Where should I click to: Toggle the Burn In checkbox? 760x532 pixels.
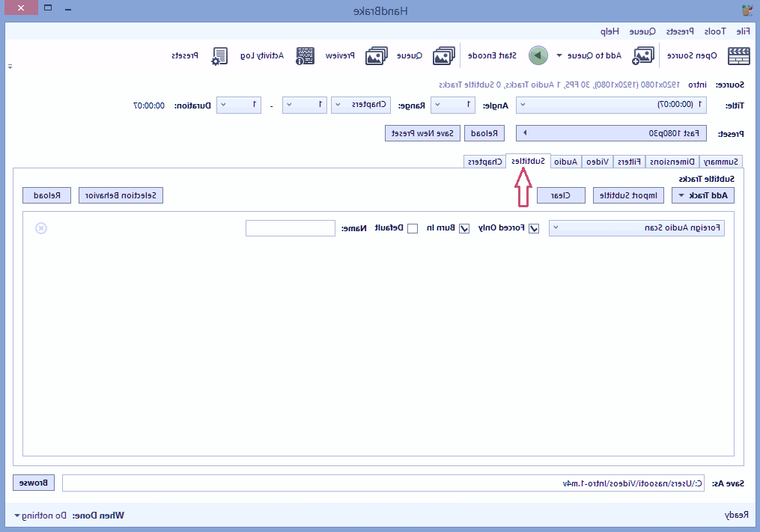click(x=464, y=228)
